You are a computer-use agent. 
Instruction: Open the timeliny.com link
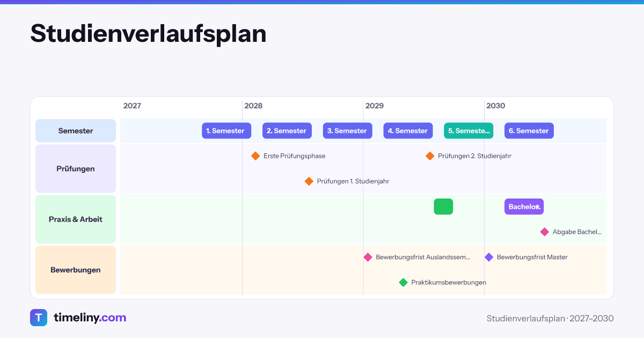coord(90,318)
